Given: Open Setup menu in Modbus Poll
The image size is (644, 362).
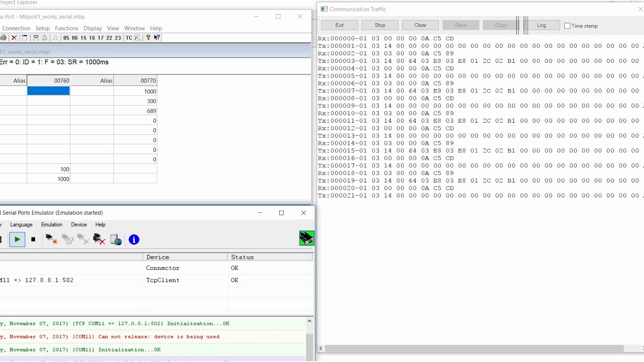Looking at the screenshot, I should point(43,28).
